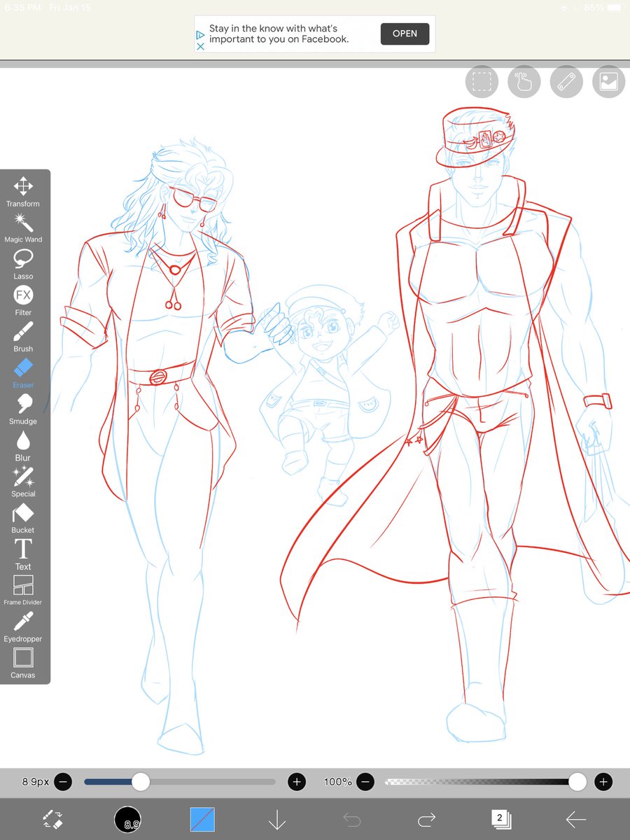The height and width of the screenshot is (840, 630).
Task: Tap OPEN on the Facebook ad
Action: click(405, 34)
